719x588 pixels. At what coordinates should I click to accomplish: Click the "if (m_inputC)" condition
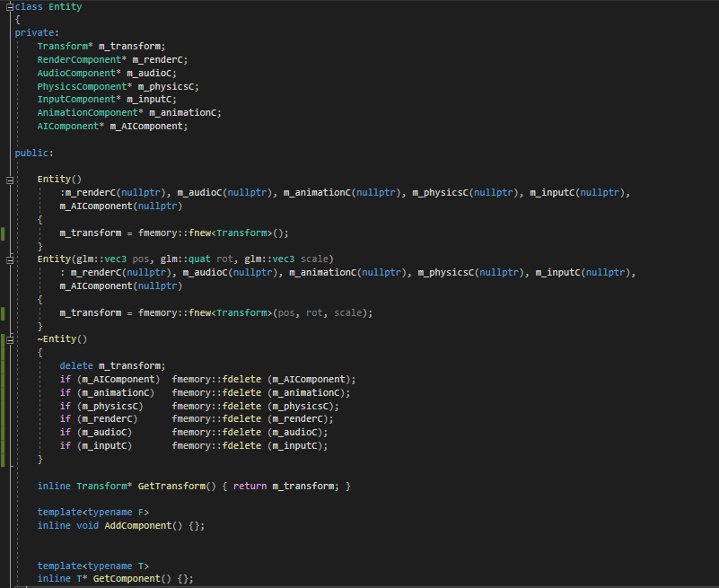tap(96, 445)
